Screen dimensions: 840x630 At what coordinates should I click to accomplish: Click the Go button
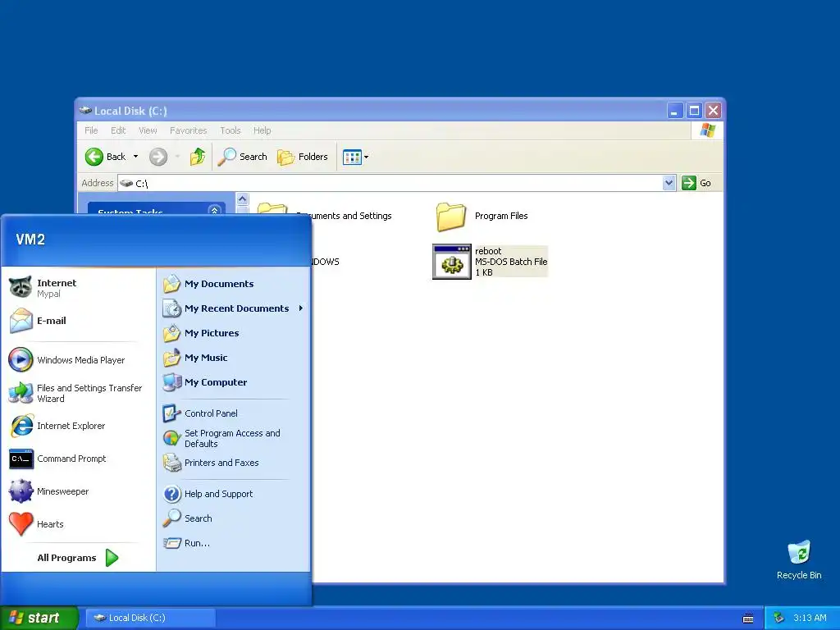(x=696, y=183)
